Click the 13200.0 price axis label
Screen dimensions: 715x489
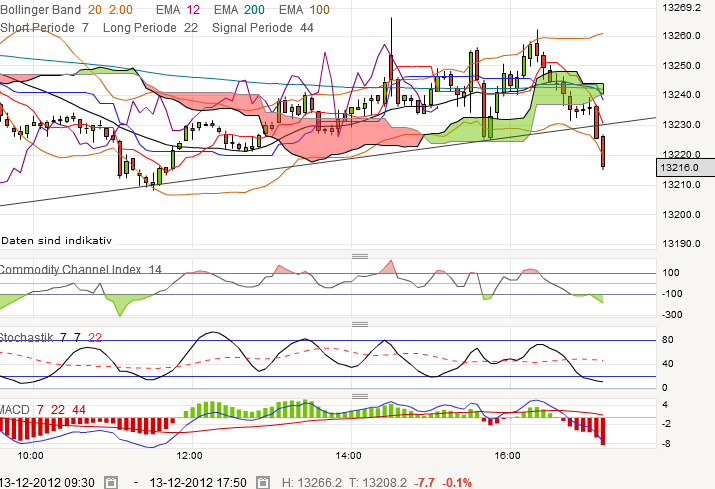click(x=681, y=214)
